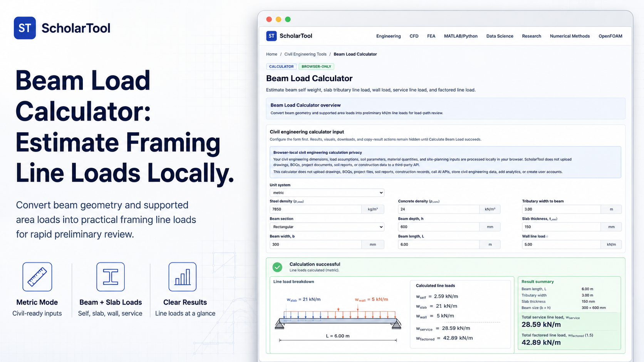This screenshot has width=644, height=362.
Task: Click the Browser-local privacy notice heading
Action: coord(317,152)
